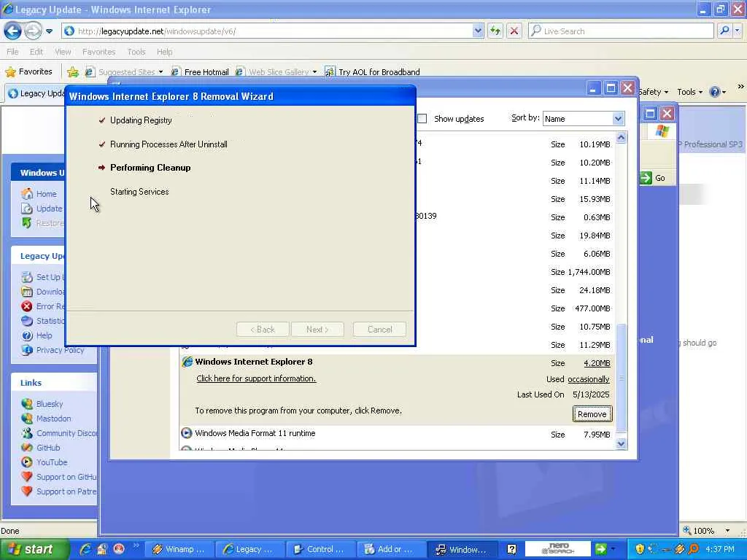Open Try AOL for Broadband link
The width and height of the screenshot is (747, 560).
tap(373, 72)
